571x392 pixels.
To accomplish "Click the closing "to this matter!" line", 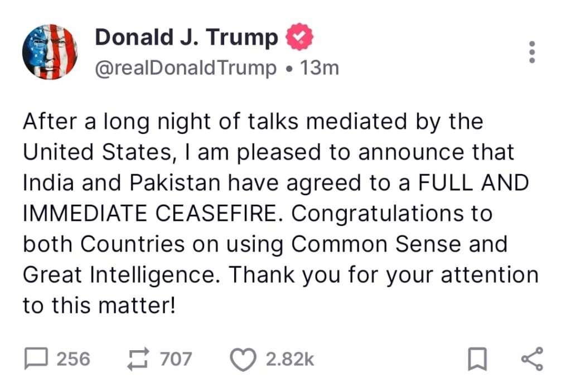I will (x=99, y=306).
